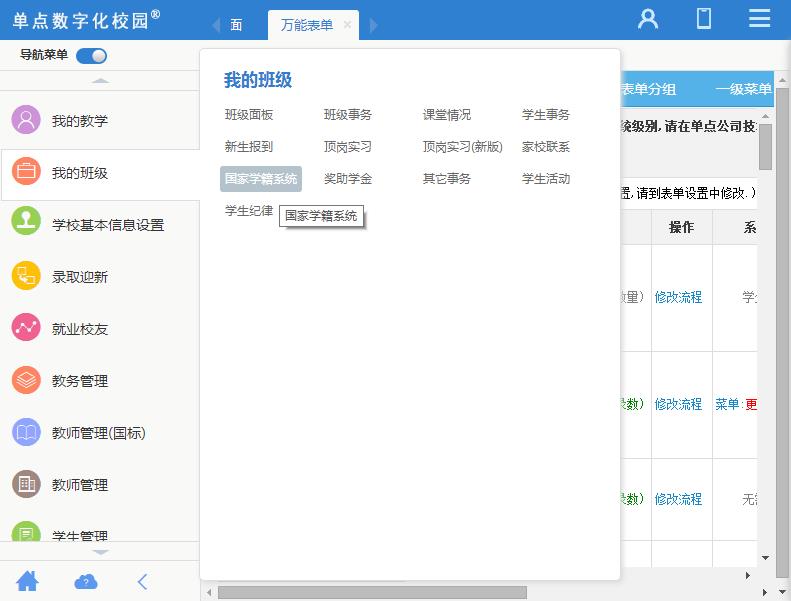The height and width of the screenshot is (601, 791).
Task: Open 课堂情况 submenu link
Action: 446,115
